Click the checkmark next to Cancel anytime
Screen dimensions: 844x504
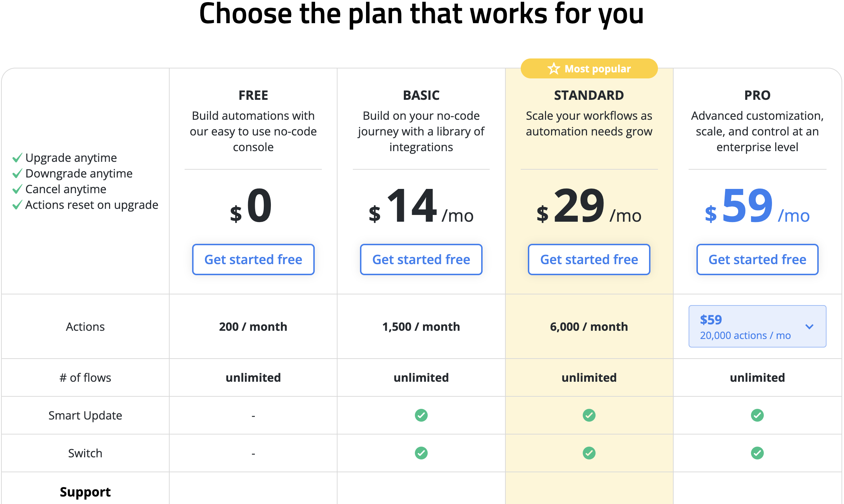(17, 189)
